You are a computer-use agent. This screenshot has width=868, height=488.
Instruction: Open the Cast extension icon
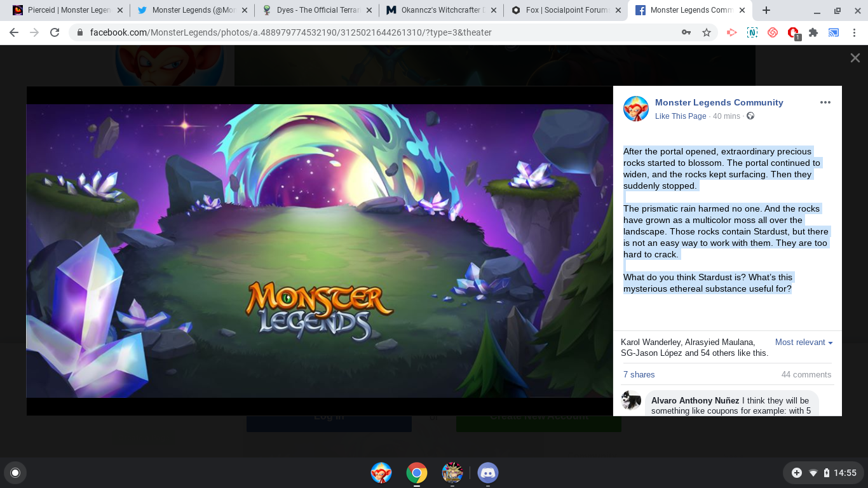click(x=834, y=32)
